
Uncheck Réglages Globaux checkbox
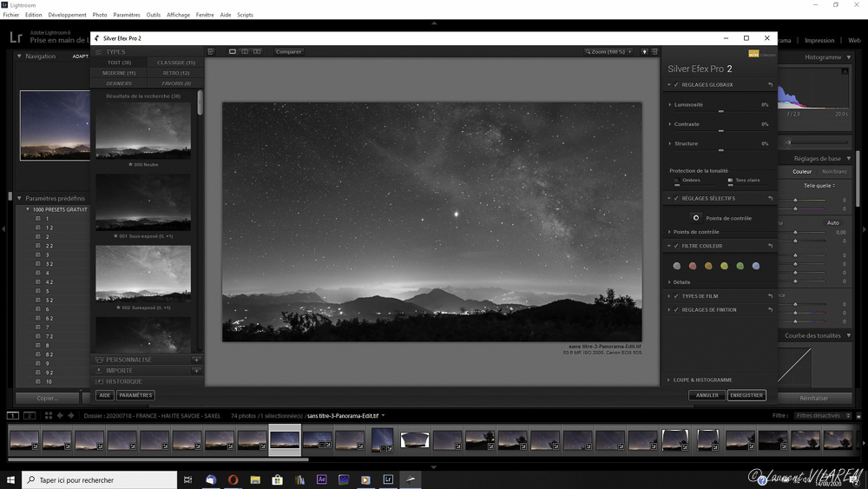677,85
